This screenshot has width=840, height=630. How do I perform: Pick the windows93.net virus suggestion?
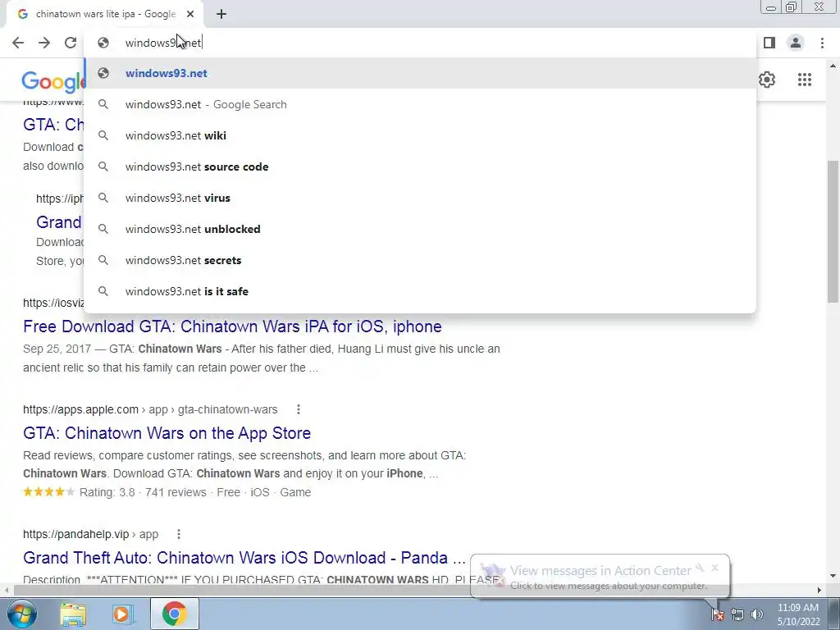(x=420, y=198)
